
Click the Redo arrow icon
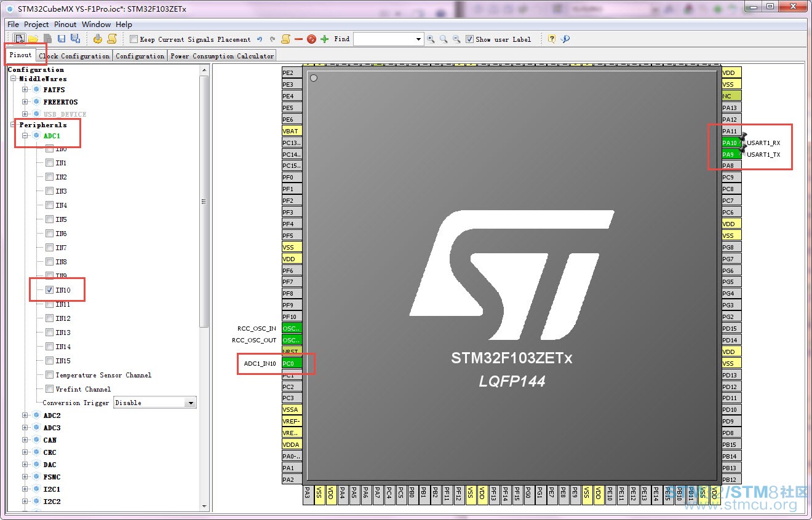(273, 39)
